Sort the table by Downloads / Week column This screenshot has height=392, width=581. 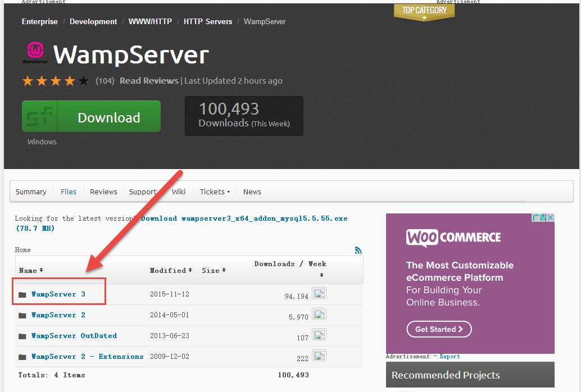pyautogui.click(x=290, y=268)
